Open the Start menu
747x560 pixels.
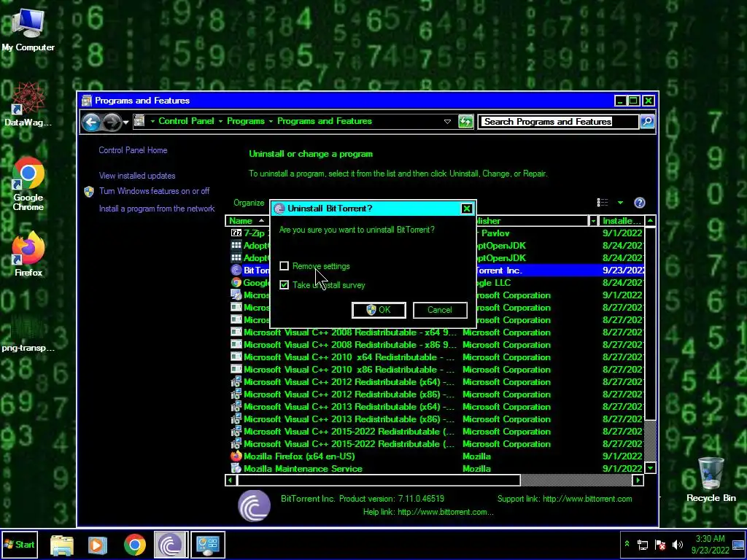[20, 544]
